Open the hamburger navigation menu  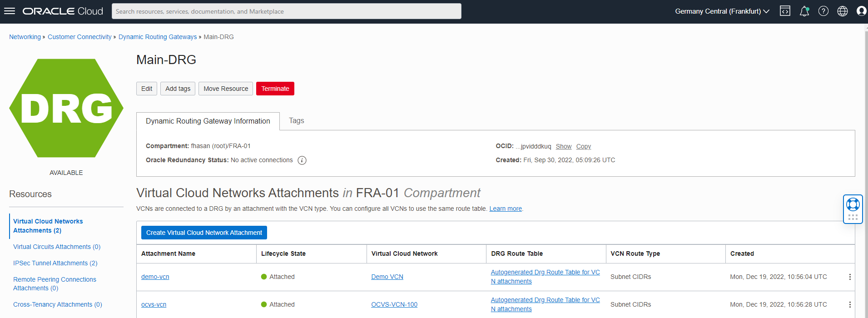pos(10,11)
